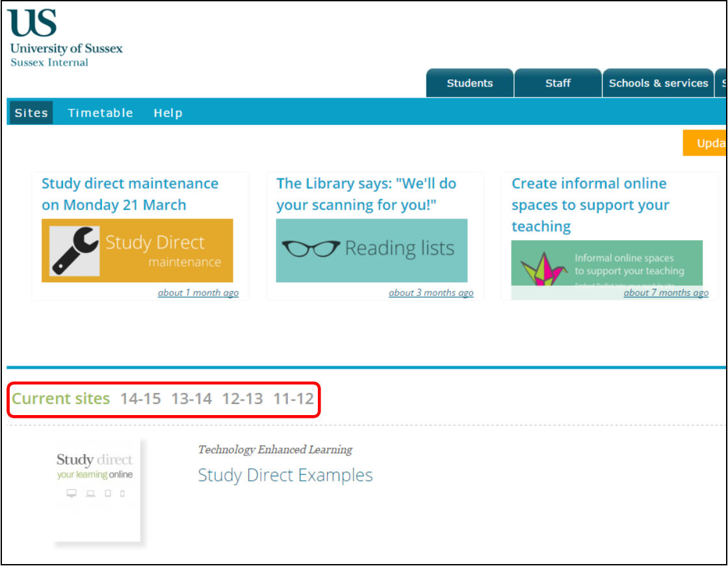Screen dimensions: 728x566
Task: Click the 'about 7 months ago' link
Action: [666, 293]
